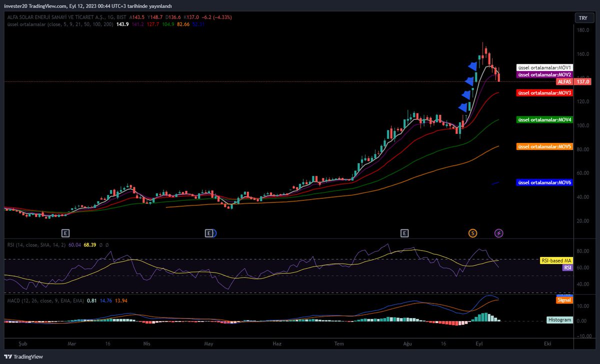Select the üssel ortalamalar:MOV3 label
The height and width of the screenshot is (364, 600).
point(544,93)
